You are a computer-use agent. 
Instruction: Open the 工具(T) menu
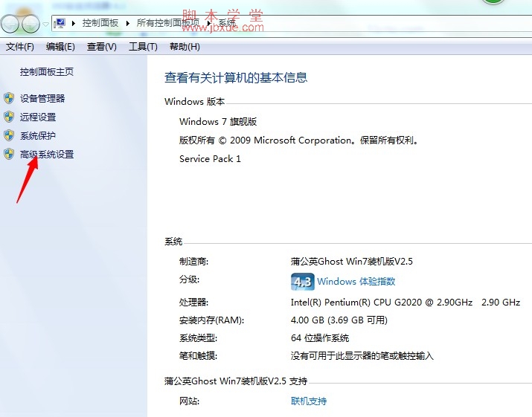pyautogui.click(x=143, y=46)
